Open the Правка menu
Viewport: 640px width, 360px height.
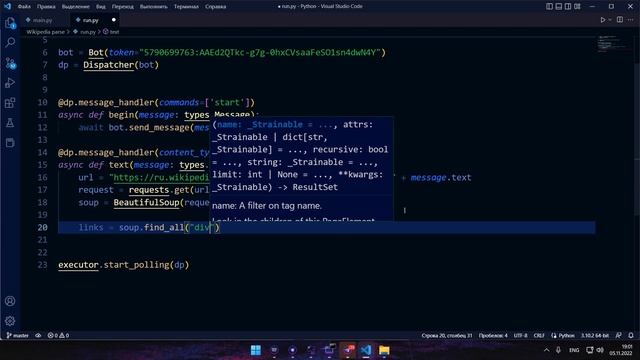coord(46,7)
